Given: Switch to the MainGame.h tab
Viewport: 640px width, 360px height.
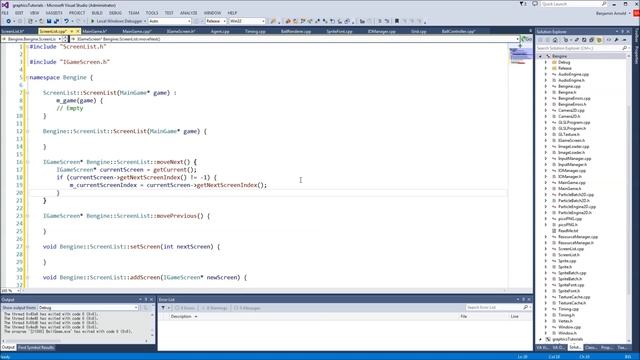Looking at the screenshot, I should click(x=95, y=31).
